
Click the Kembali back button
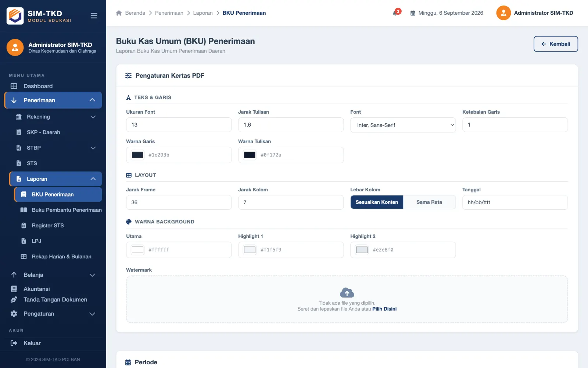pos(556,44)
